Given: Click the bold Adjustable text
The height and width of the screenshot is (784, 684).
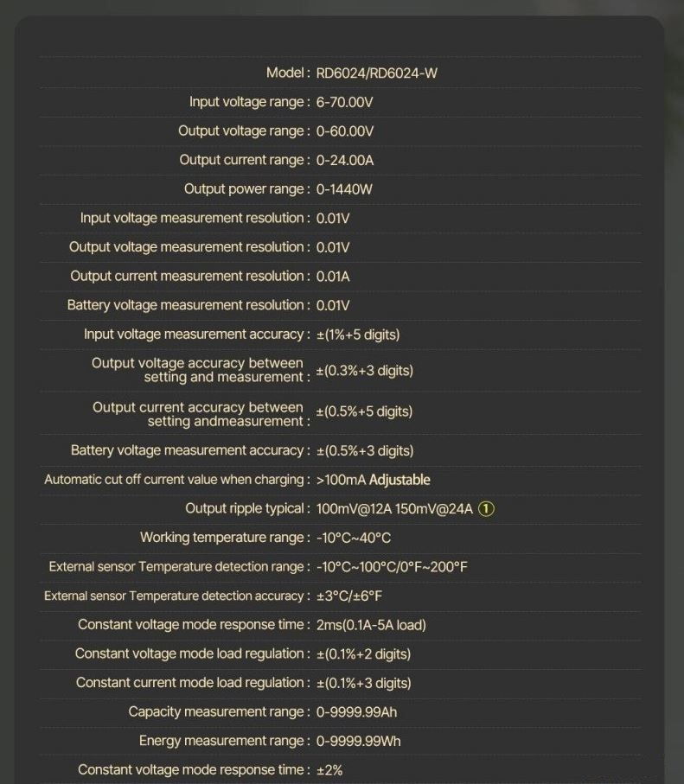Looking at the screenshot, I should tap(400, 480).
